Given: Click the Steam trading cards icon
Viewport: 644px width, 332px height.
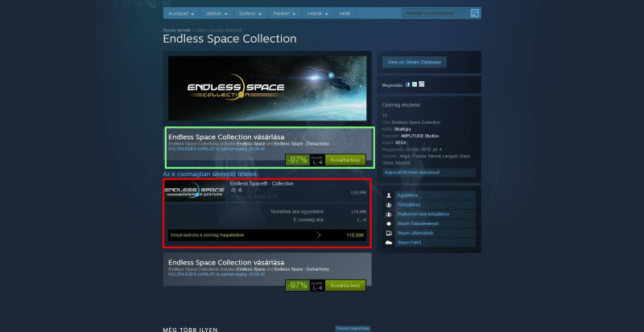Looking at the screenshot, I should (x=389, y=233).
